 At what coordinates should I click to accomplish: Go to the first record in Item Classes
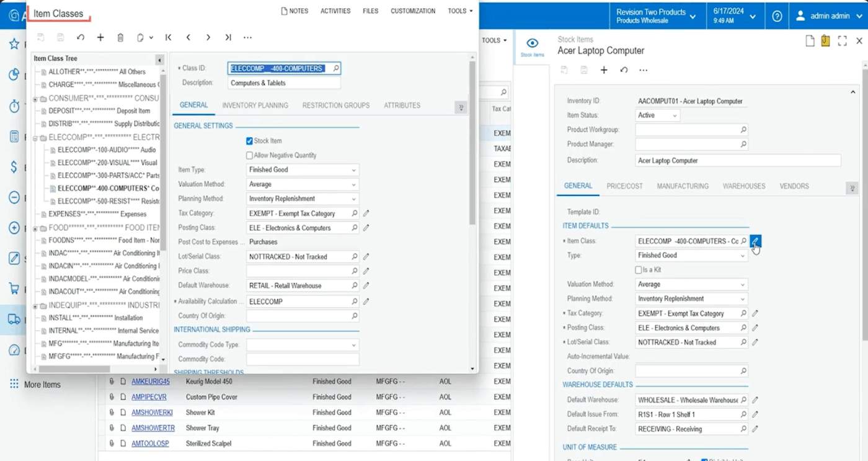[x=169, y=38]
